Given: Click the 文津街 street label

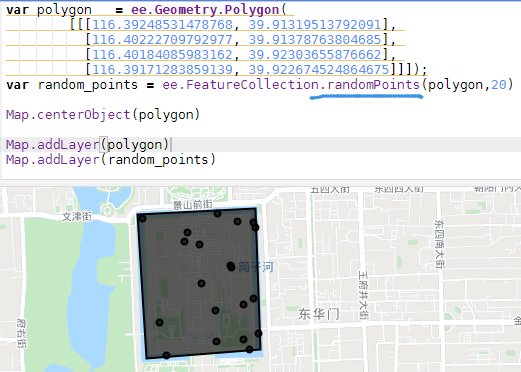Looking at the screenshot, I should point(77,217).
